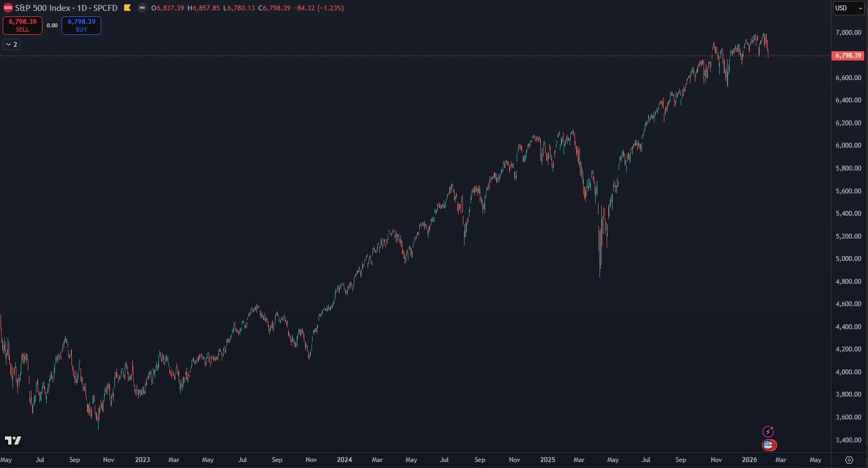Click the 5,200.00 price axis label
Image resolution: width=868 pixels, height=468 pixels.
pos(848,236)
